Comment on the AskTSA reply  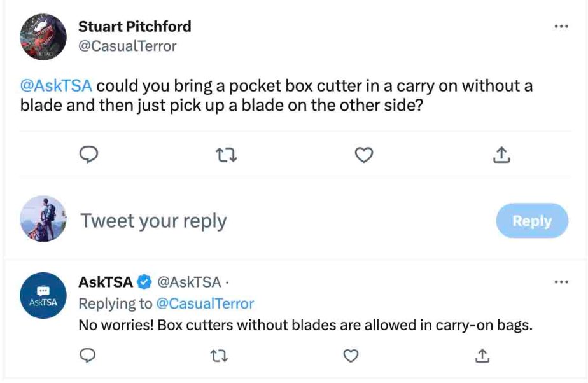click(x=87, y=355)
